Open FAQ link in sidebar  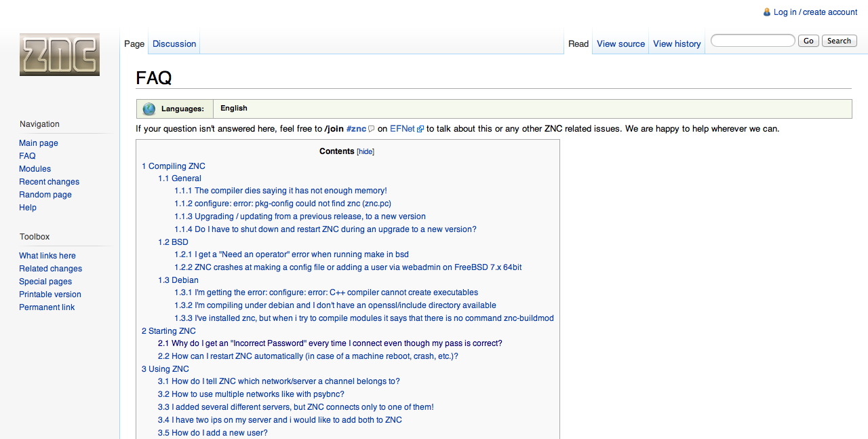click(27, 156)
